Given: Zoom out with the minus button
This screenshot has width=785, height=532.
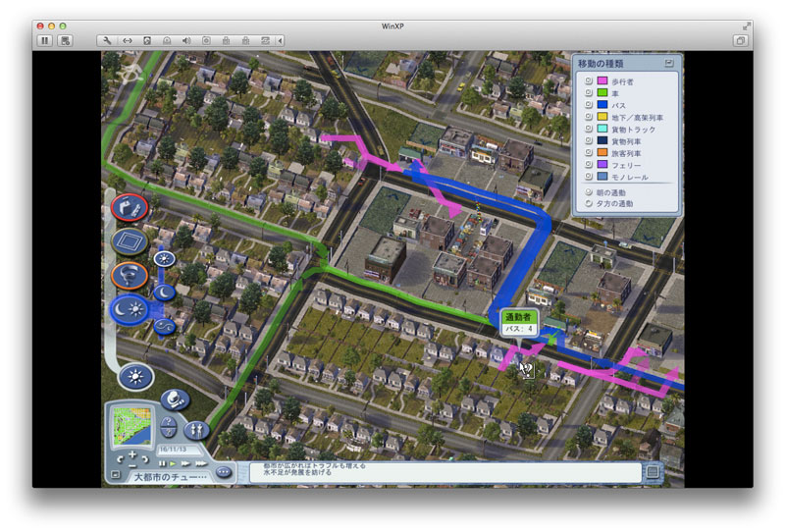Looking at the screenshot, I should (x=132, y=464).
